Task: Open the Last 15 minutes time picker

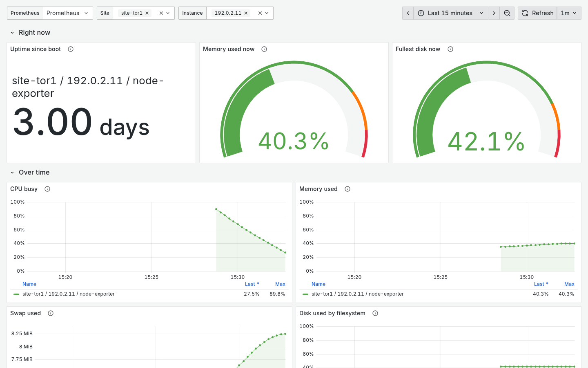Action: point(451,13)
